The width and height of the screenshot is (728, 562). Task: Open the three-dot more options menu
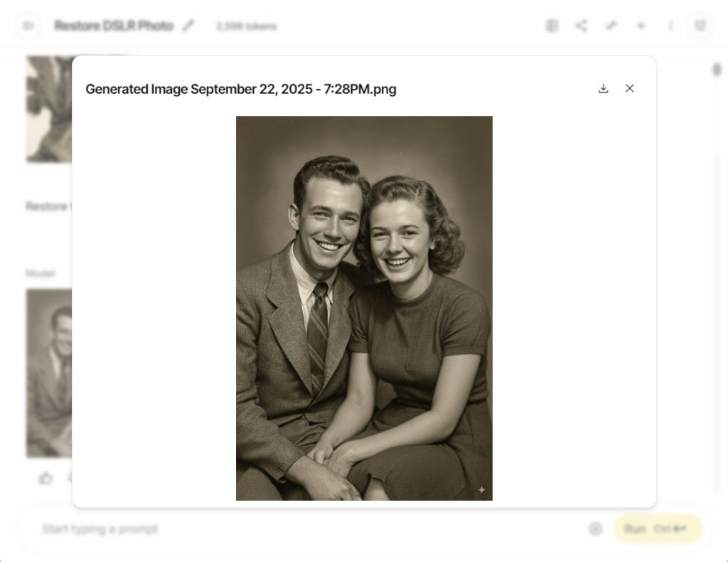tap(670, 26)
